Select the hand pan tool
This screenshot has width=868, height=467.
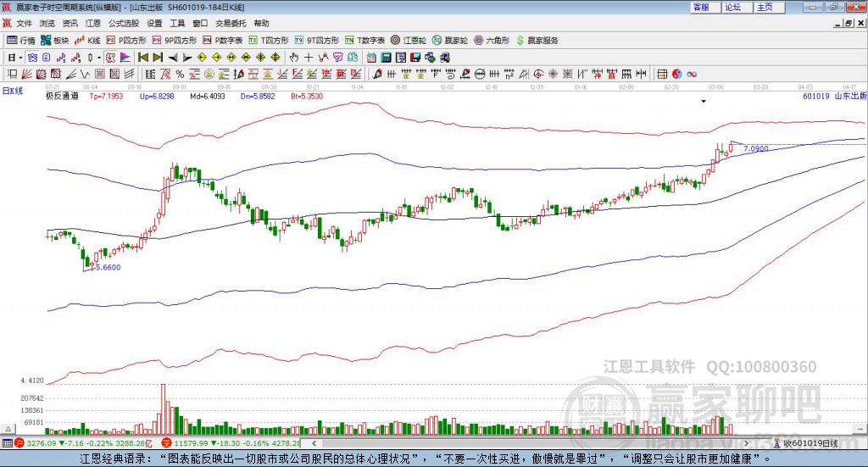coord(294,58)
